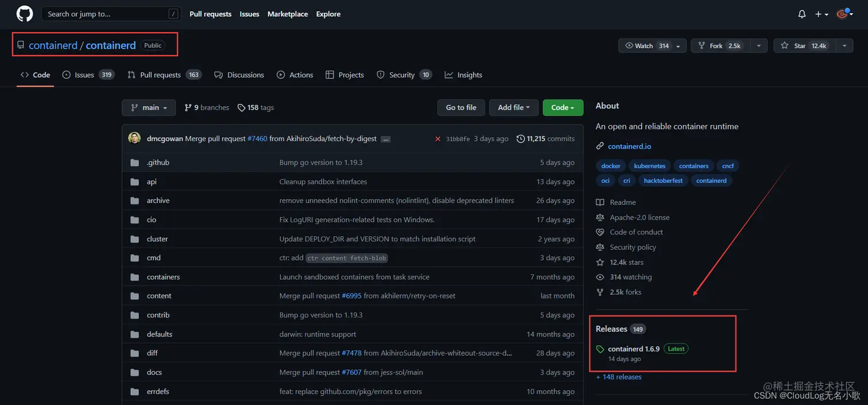Open pull request #7607 link
The width and height of the screenshot is (868, 405).
coord(351,372)
